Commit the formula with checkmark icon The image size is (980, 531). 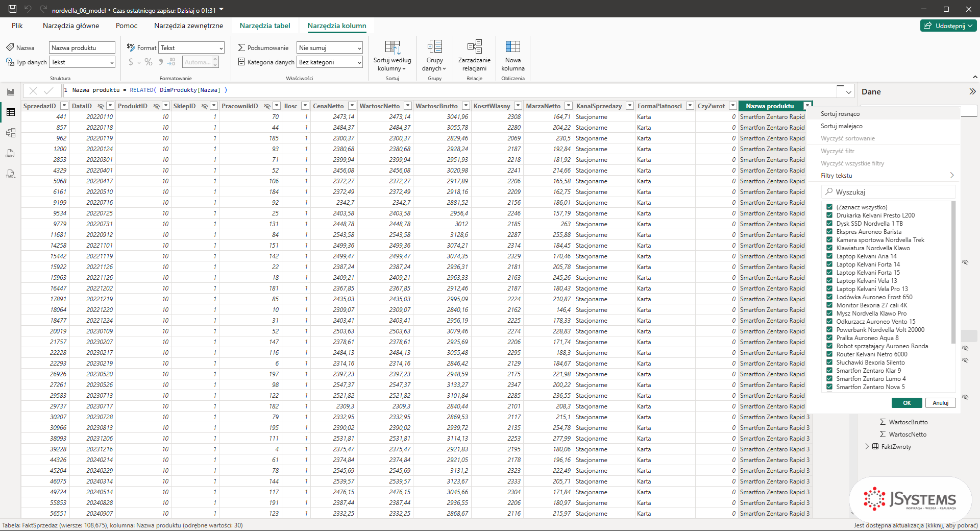[48, 91]
